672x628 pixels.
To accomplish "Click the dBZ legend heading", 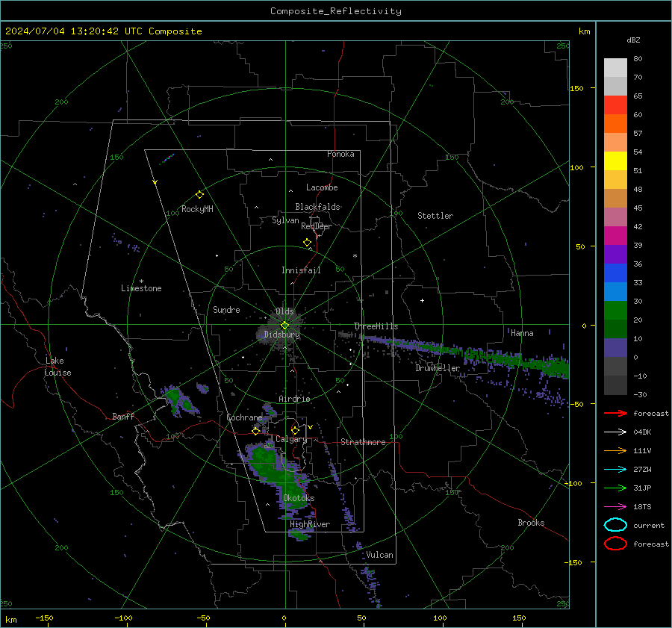I will pyautogui.click(x=633, y=40).
